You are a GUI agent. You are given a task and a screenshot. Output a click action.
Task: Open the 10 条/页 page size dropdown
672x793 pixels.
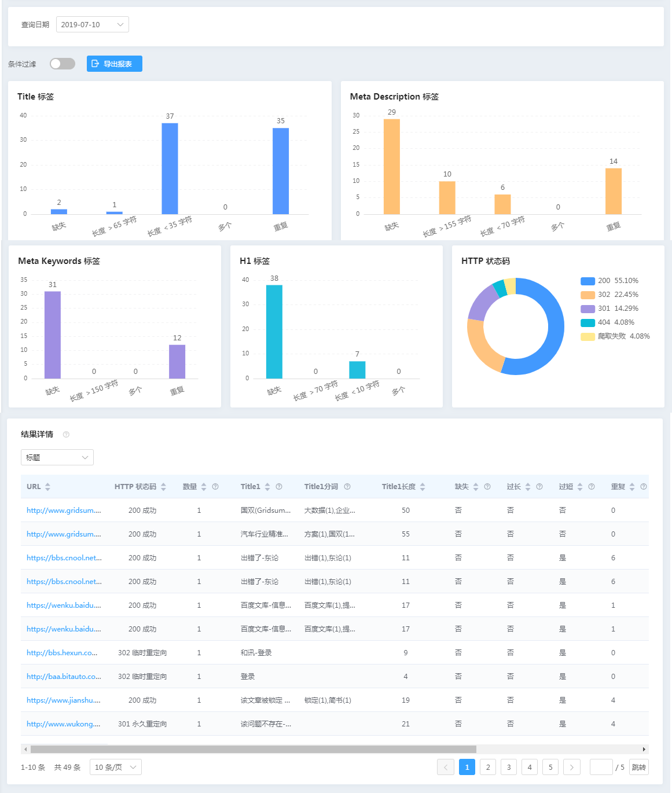(116, 767)
